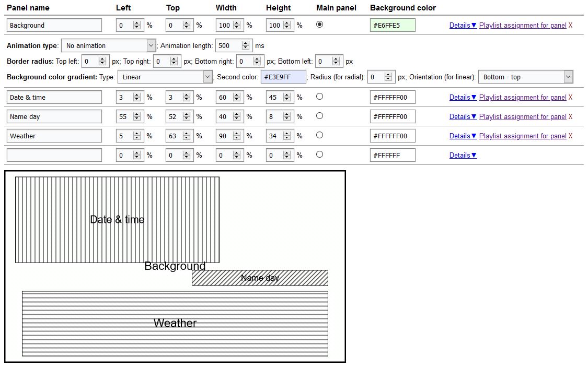
Task: Choose Name day as main panel
Action: point(320,116)
